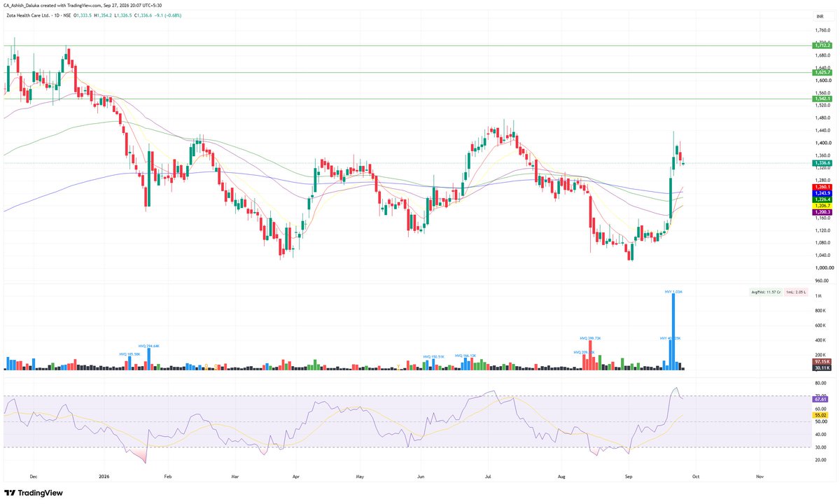840x504 pixels.
Task: Click the 1mL 2.05 L badge
Action: (x=794, y=290)
